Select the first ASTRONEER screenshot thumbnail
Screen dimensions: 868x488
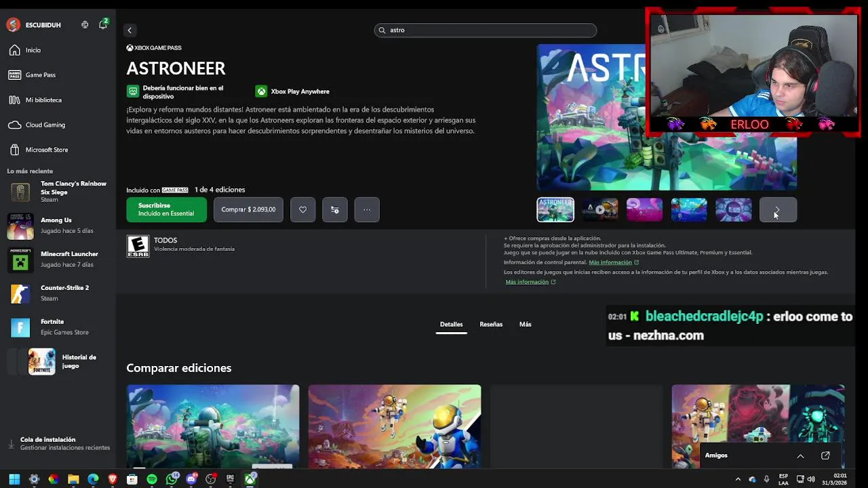[x=555, y=209]
